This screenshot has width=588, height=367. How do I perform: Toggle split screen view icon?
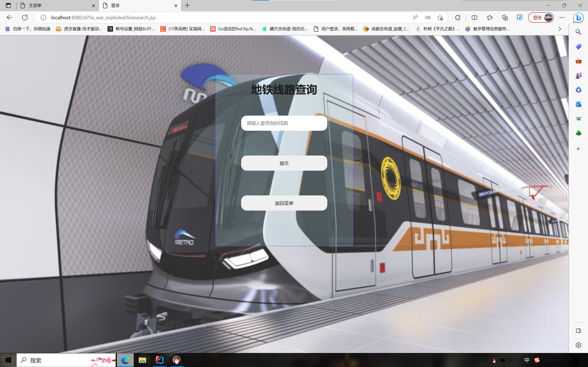coord(474,17)
